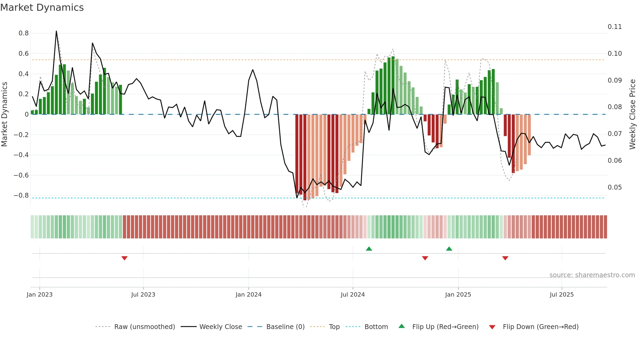The image size is (644, 362).
Task: Click the 0.11 right-axis price label
Action: coord(615,27)
